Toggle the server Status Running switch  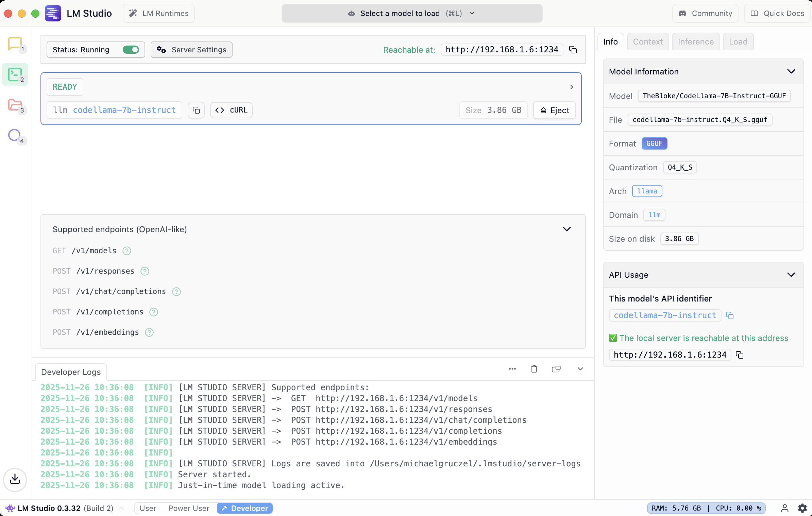point(131,50)
